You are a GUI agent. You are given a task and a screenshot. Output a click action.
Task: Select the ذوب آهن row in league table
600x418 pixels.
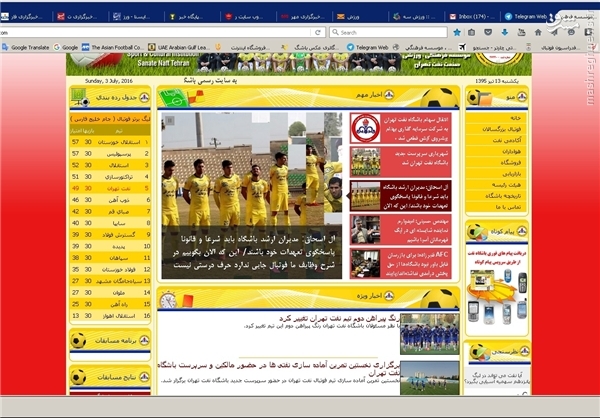[x=110, y=200]
